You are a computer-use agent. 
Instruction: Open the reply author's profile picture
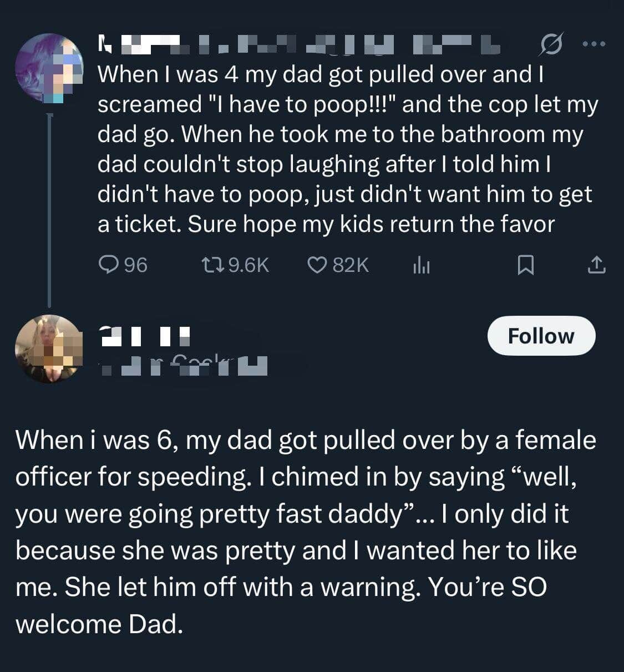pos(48,348)
